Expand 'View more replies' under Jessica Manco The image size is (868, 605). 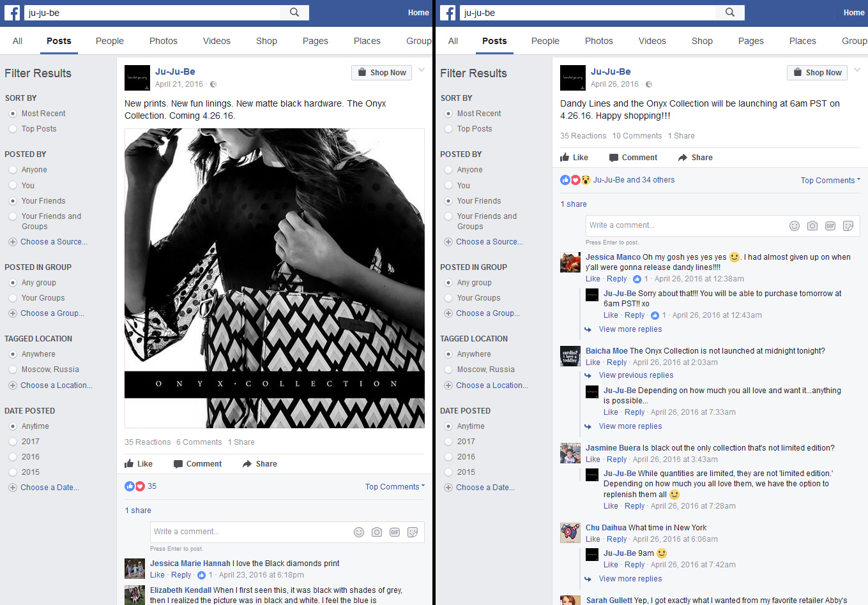click(x=630, y=329)
